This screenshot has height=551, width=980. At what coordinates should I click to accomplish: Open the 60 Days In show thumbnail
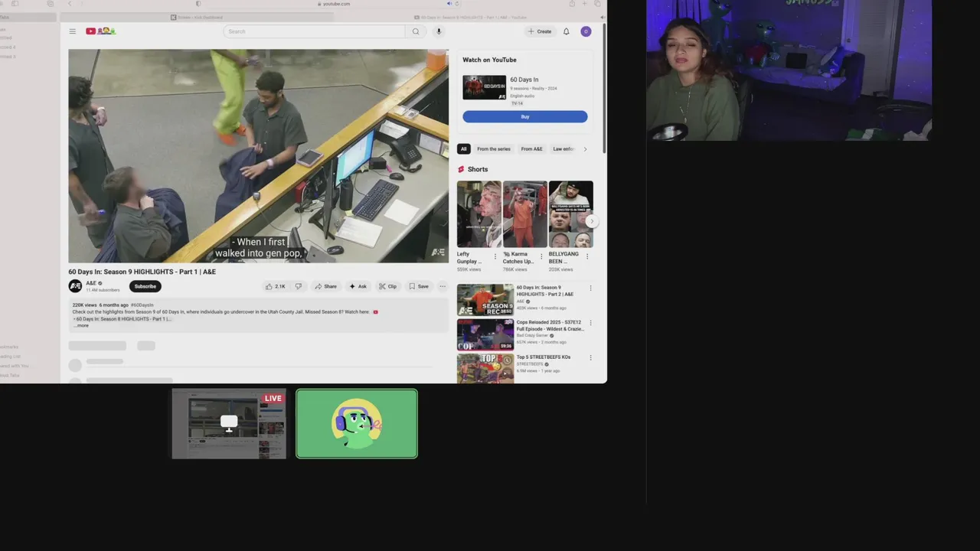[x=484, y=87]
